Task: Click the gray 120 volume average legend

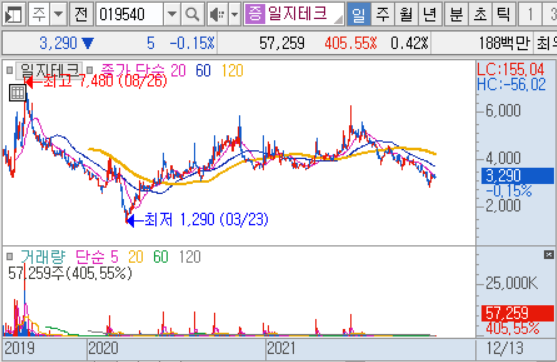Action: 190,256
